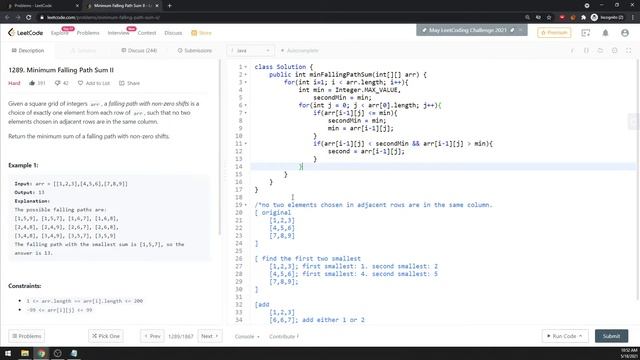The image size is (640, 360).
Task: Open editor settings gear icon
Action: (614, 50)
